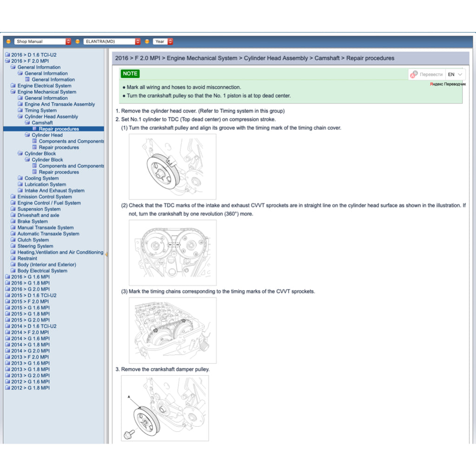This screenshot has width=476, height=476.
Task: Click the document icon beside Cylinder Block Repair procedures
Action: 34,172
